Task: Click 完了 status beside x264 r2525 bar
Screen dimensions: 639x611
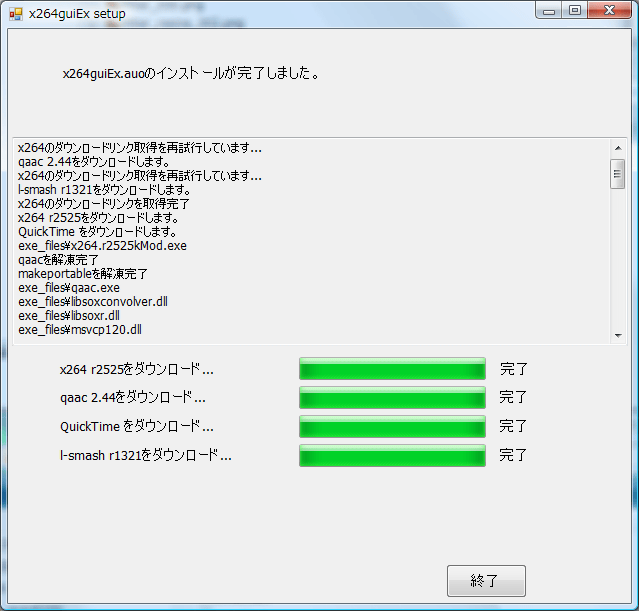Action: (513, 369)
